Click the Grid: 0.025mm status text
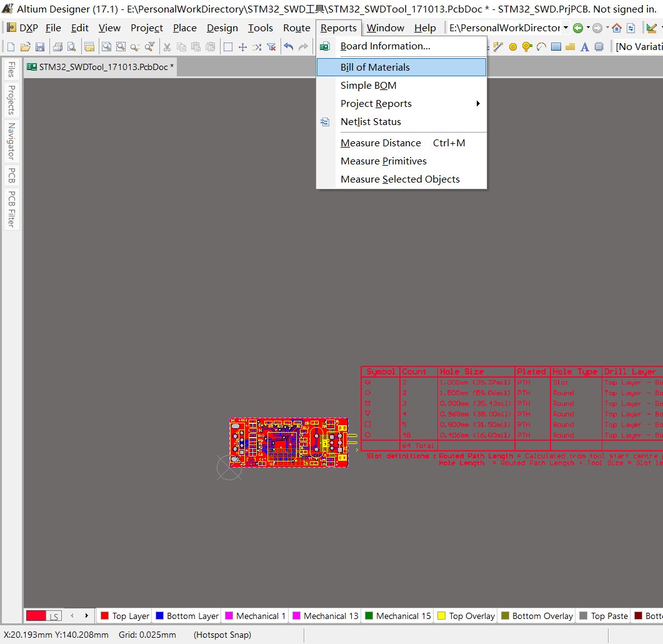The width and height of the screenshot is (663, 644). coord(147,635)
